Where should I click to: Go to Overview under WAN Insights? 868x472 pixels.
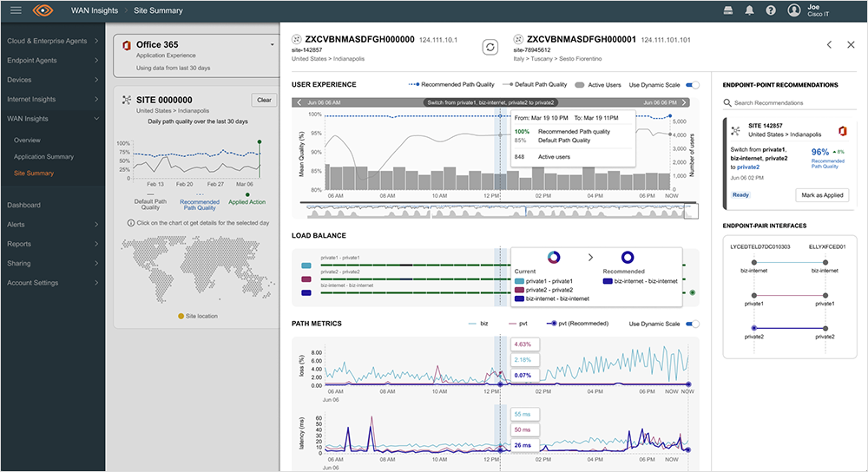(27, 140)
